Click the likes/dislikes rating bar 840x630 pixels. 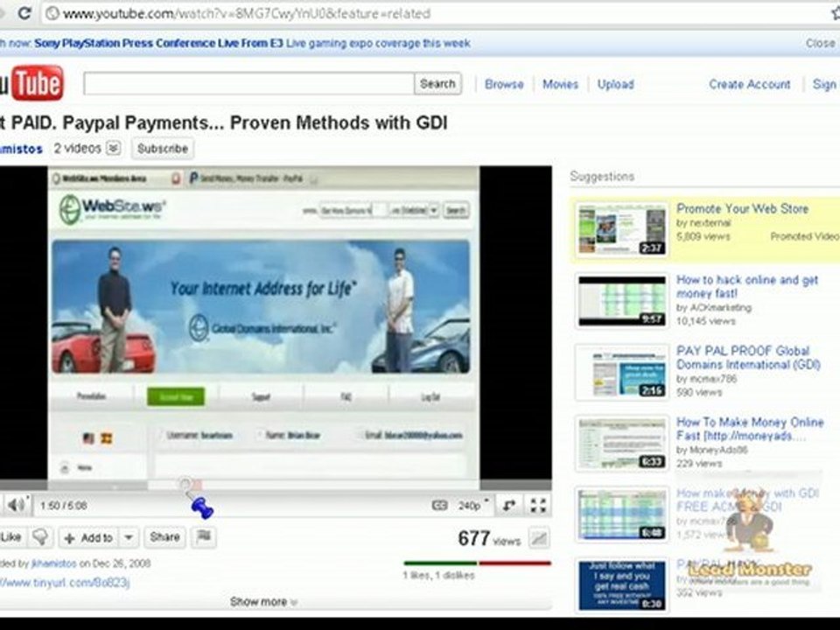coord(478,563)
